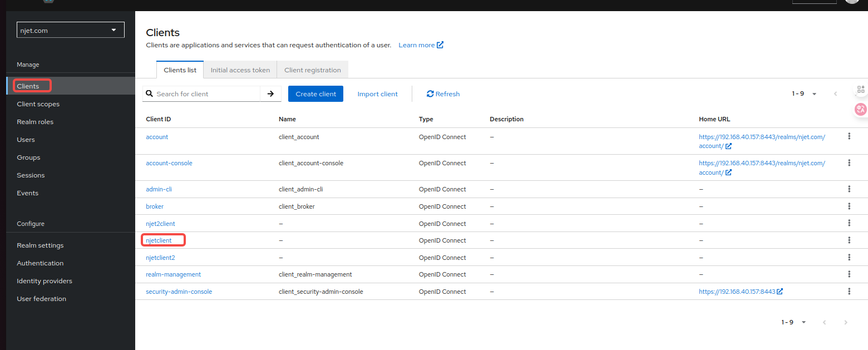Open kebab menu for broker row
The height and width of the screenshot is (350, 868).
tap(849, 206)
